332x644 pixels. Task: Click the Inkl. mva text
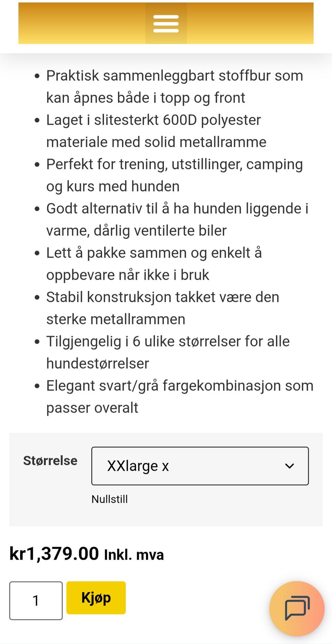point(134,554)
